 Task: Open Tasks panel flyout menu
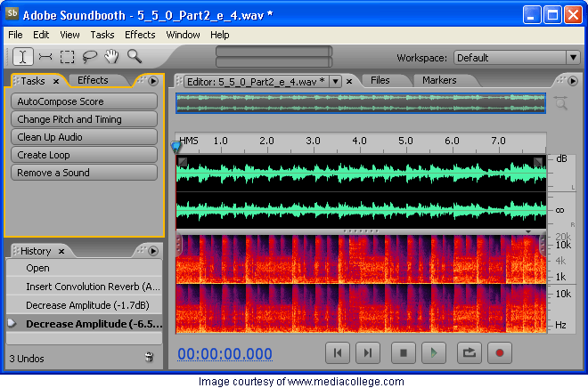click(x=153, y=81)
